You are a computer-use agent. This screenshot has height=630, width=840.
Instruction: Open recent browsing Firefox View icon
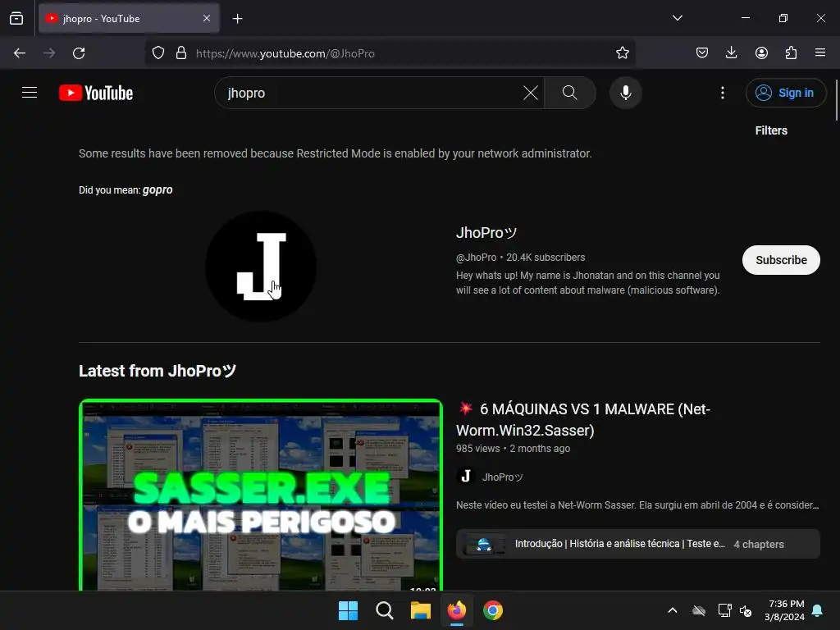tap(16, 18)
